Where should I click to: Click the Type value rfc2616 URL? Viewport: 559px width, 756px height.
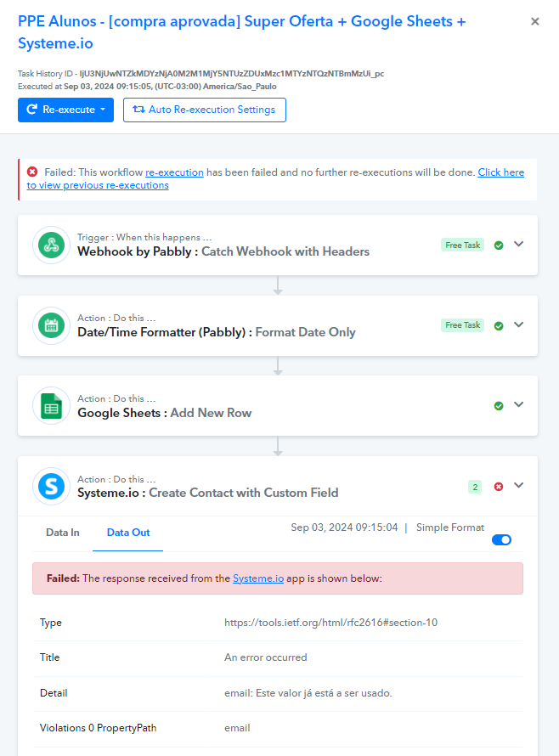coord(330,623)
